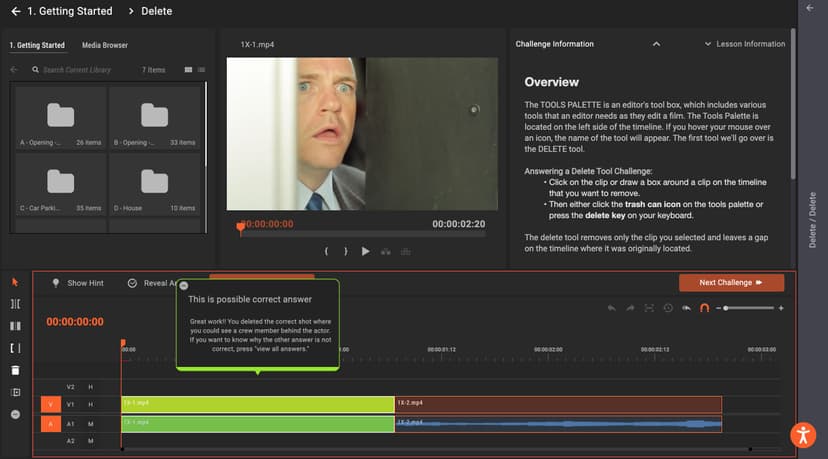Click the viewer scrub bar under the video
Screen dimensions: 828x459
(x=363, y=233)
